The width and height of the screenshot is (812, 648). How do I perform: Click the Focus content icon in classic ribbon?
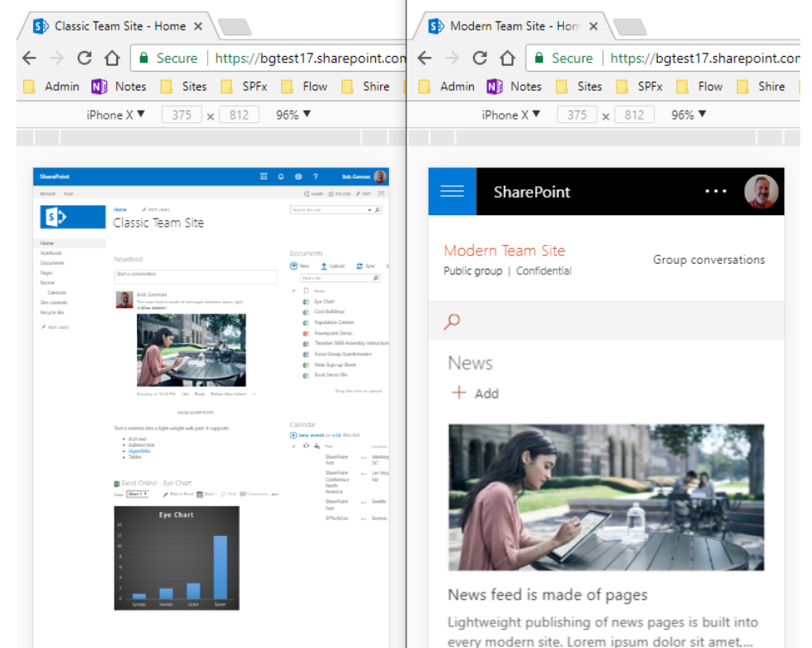pos(381,193)
